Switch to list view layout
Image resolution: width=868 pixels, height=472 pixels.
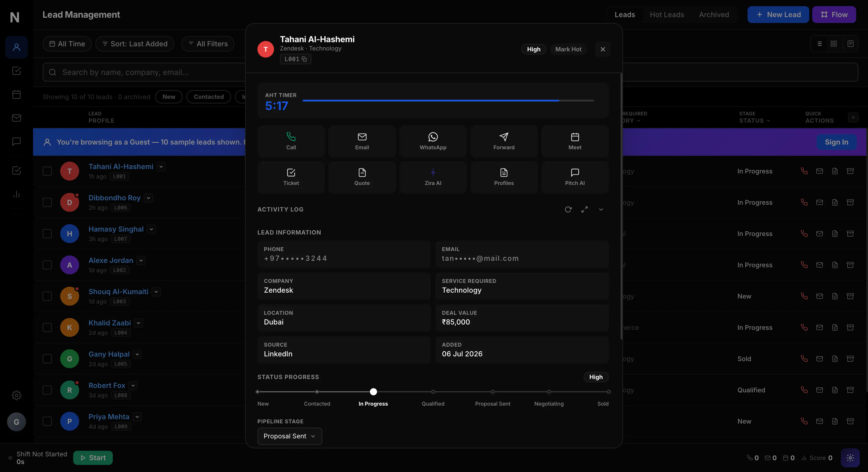[820, 44]
